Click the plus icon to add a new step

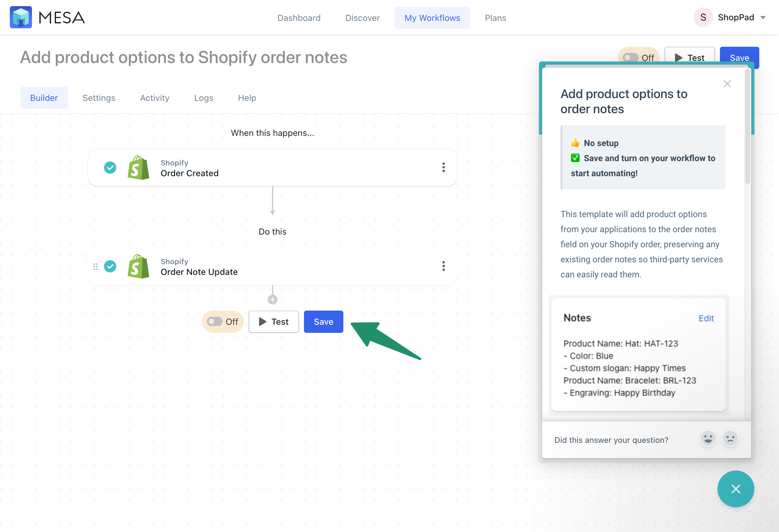coord(272,299)
